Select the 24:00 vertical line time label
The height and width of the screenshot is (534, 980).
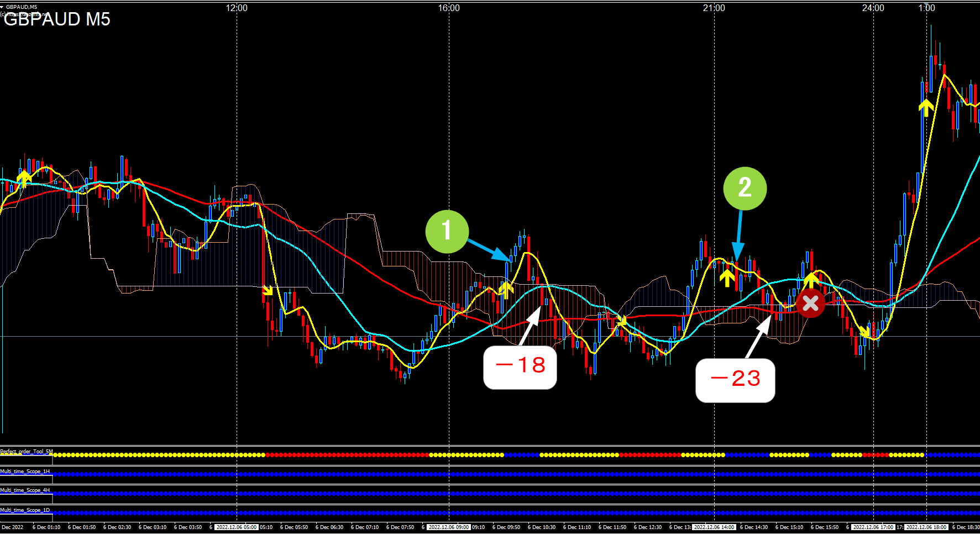click(873, 8)
